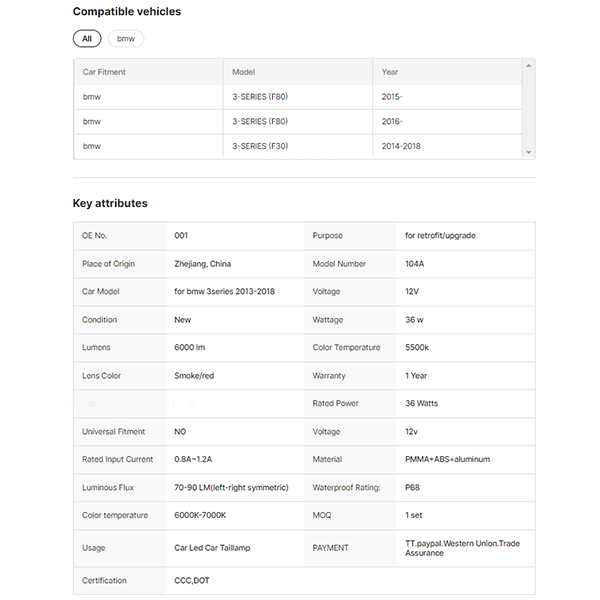
Task: Click the "Year" column header
Action: [x=390, y=72]
